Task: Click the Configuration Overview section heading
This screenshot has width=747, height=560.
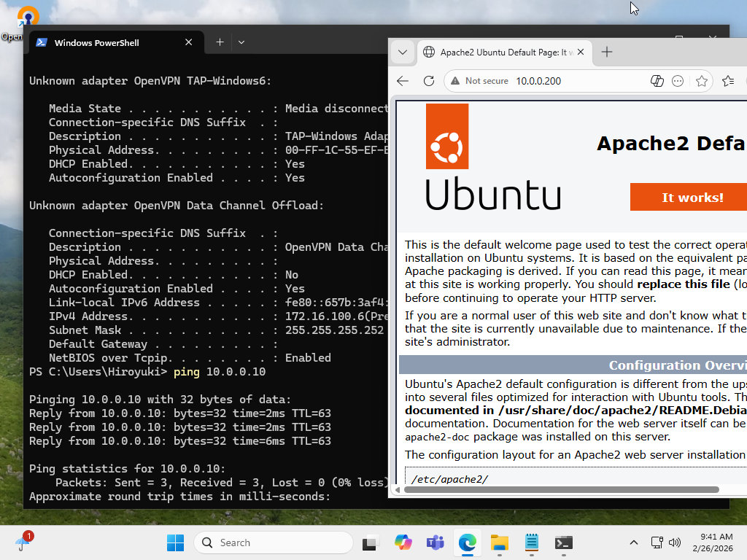Action: 678,365
